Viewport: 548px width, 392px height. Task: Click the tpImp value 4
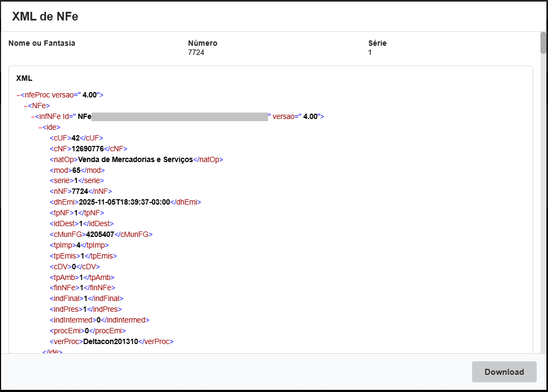78,245
